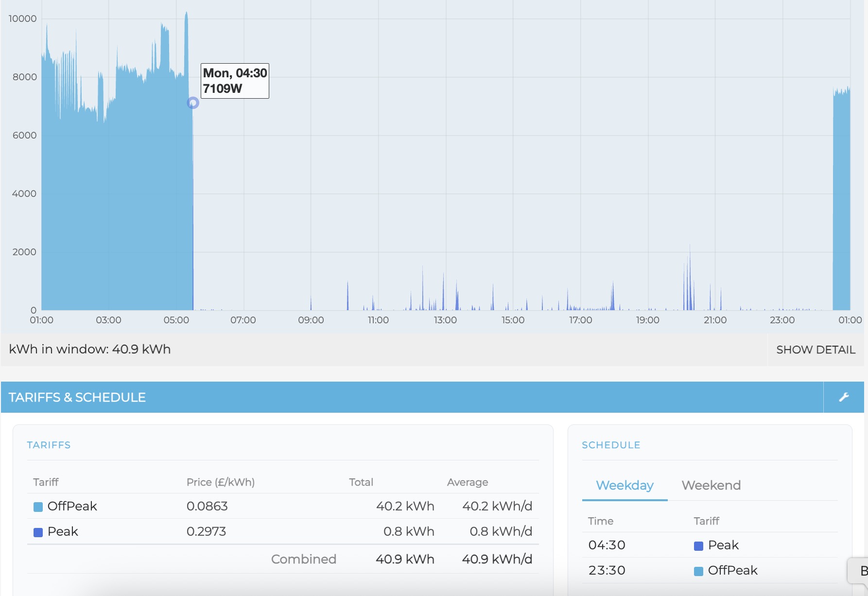Click the TARIFFS & SCHEDULE header bar
This screenshot has height=596, width=868.
(x=412, y=397)
